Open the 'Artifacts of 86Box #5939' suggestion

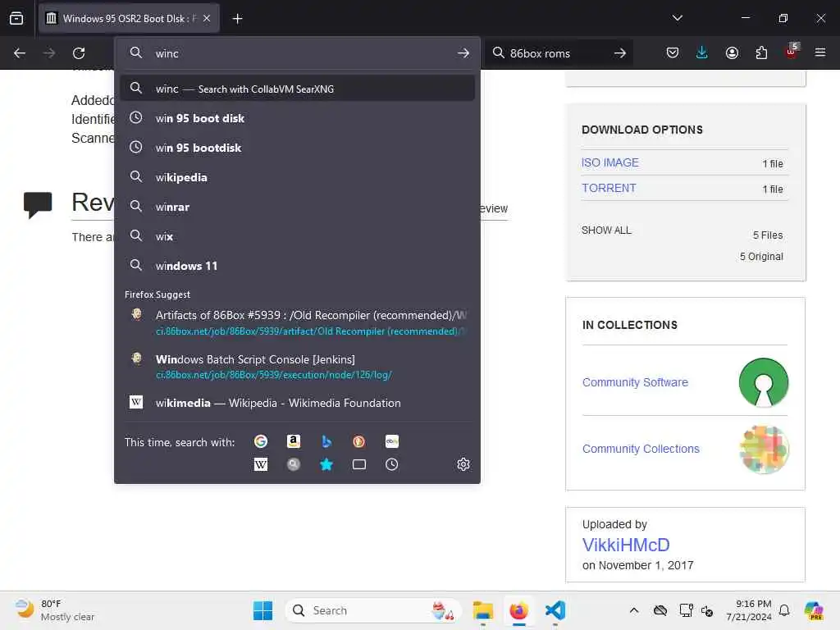(x=297, y=322)
